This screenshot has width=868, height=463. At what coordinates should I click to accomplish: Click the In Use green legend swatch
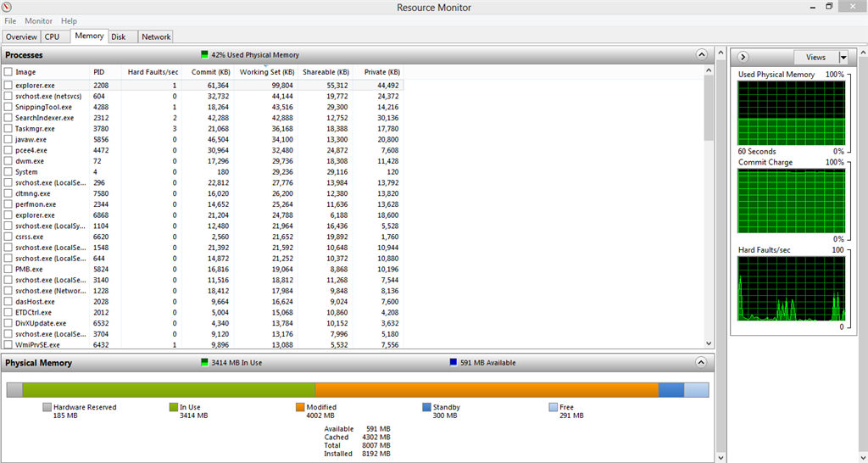click(x=173, y=407)
